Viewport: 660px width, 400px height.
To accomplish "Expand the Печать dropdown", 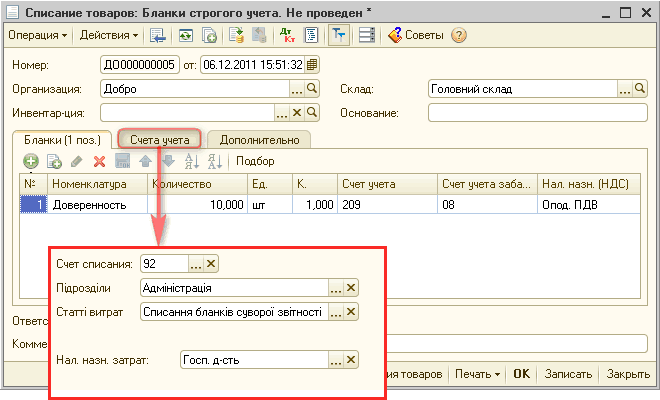I will click(x=477, y=374).
